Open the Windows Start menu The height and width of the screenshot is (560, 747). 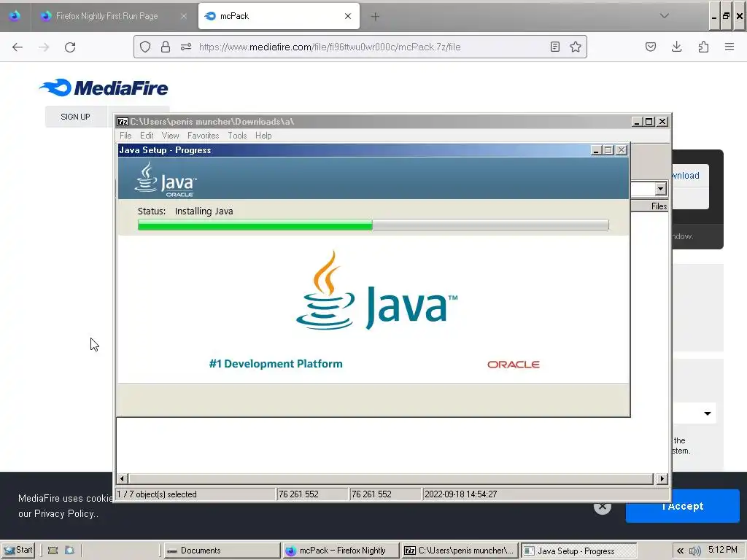point(18,550)
